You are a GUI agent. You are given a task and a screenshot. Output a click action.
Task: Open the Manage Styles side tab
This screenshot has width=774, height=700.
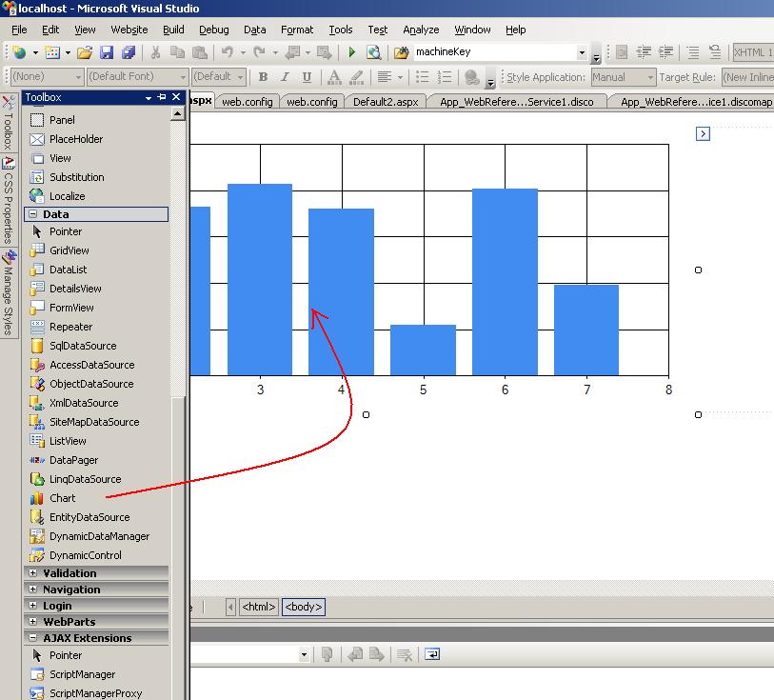[9, 293]
